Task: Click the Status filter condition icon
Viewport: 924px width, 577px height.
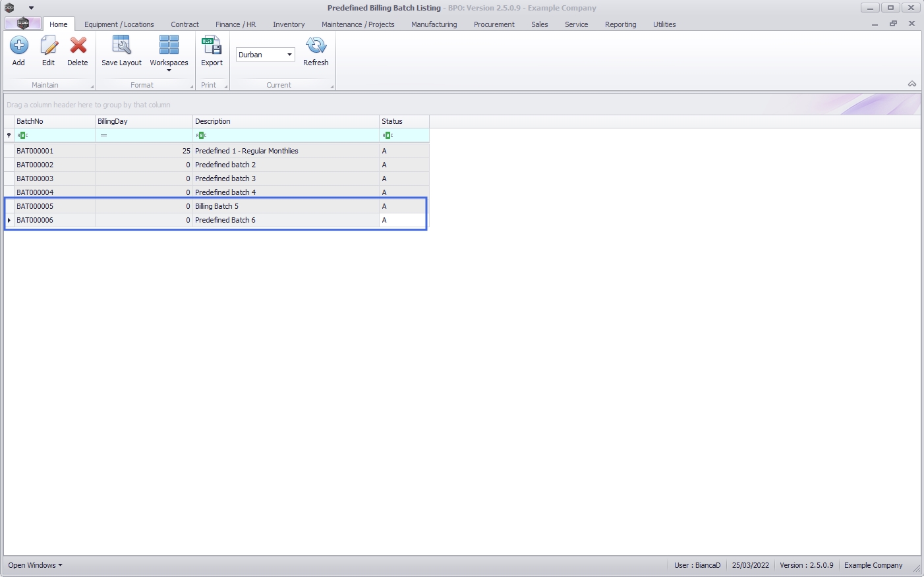Action: 388,135
